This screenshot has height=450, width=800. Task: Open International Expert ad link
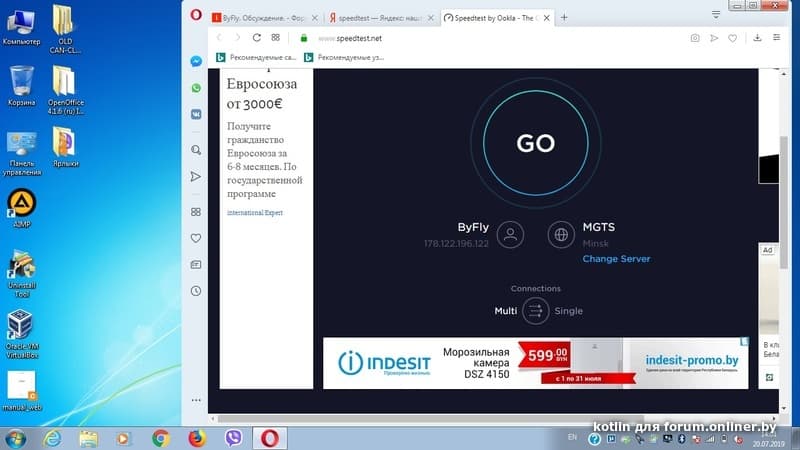255,213
